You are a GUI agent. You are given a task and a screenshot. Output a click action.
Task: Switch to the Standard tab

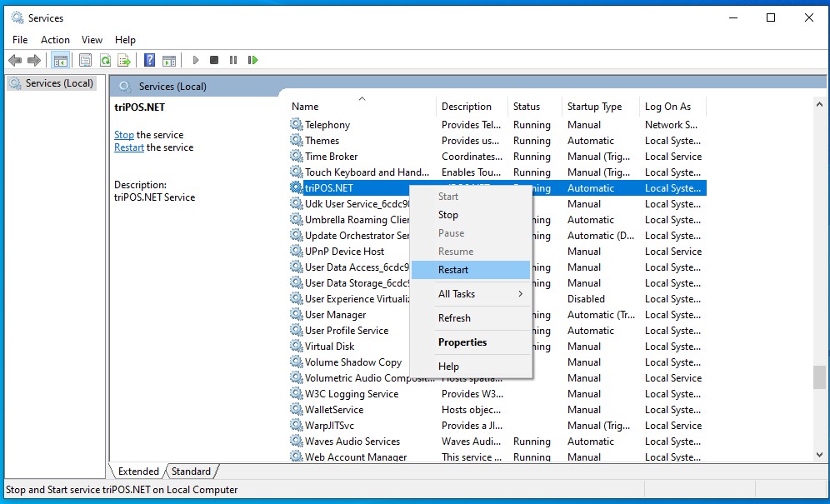191,472
